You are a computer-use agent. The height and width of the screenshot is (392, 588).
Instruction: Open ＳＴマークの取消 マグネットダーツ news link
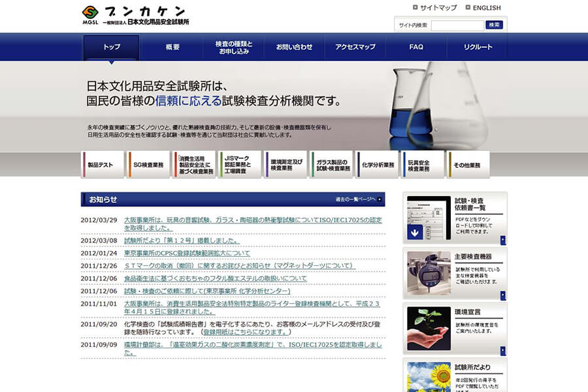pos(240,266)
